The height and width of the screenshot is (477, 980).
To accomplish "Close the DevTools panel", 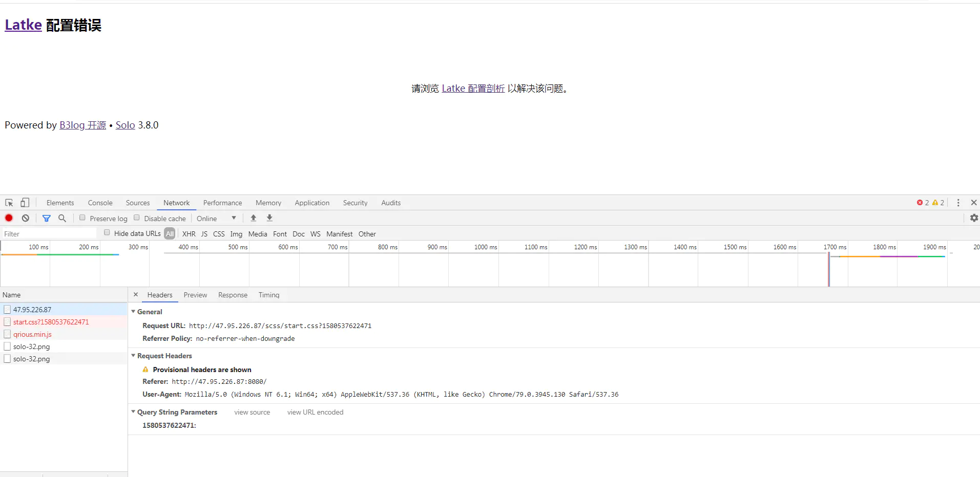I will 974,203.
